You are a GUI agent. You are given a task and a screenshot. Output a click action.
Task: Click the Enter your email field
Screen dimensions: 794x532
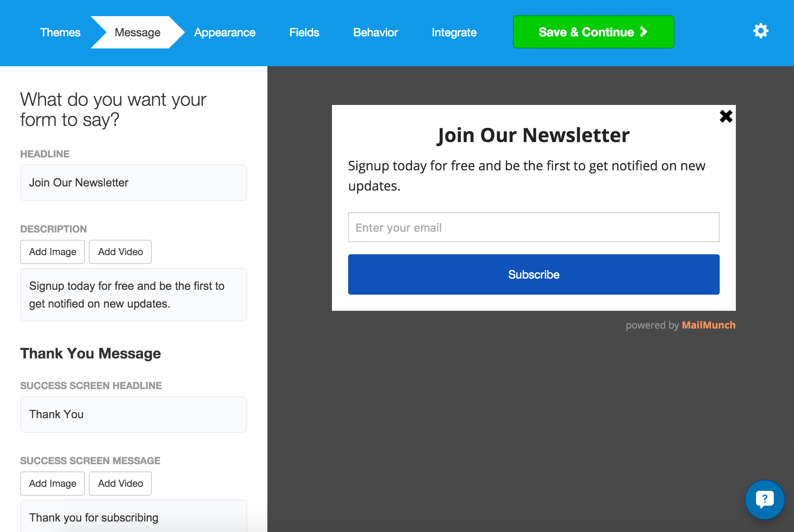pyautogui.click(x=533, y=227)
